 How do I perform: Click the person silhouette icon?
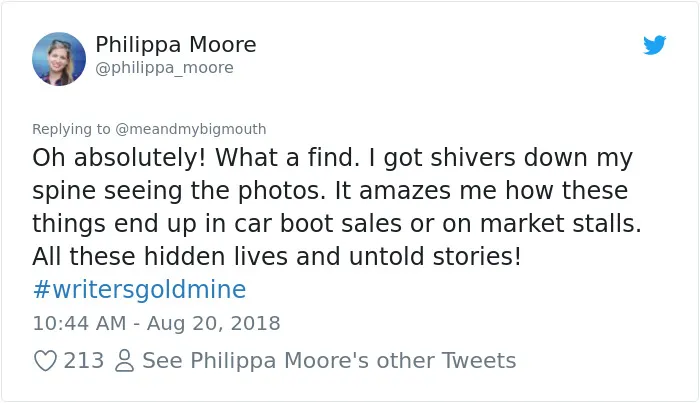click(124, 361)
